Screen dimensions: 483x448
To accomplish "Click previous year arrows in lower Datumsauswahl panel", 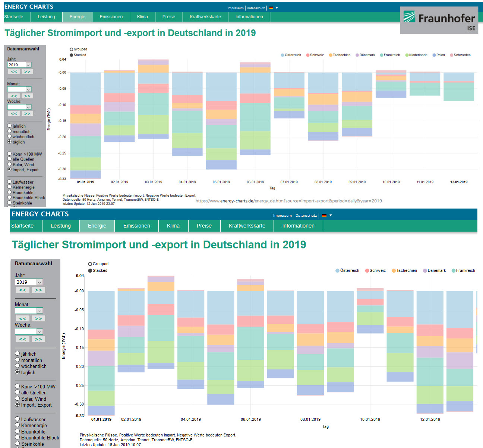I will pyautogui.click(x=23, y=290).
